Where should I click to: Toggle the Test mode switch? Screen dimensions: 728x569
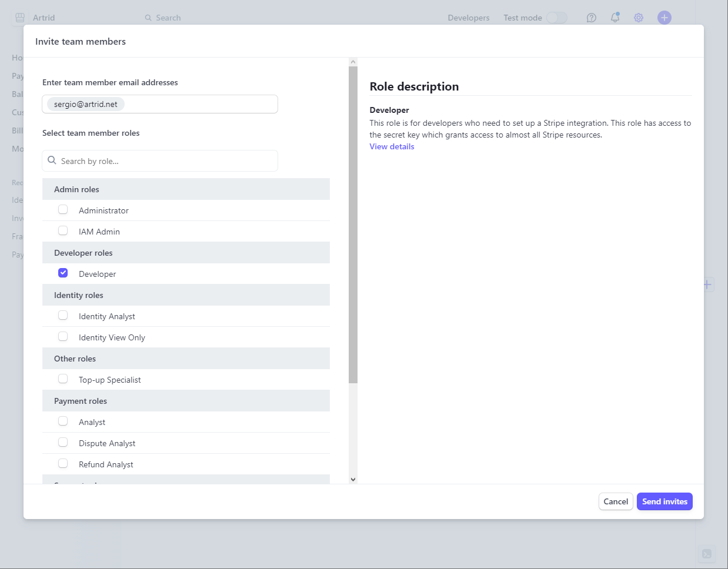click(556, 18)
